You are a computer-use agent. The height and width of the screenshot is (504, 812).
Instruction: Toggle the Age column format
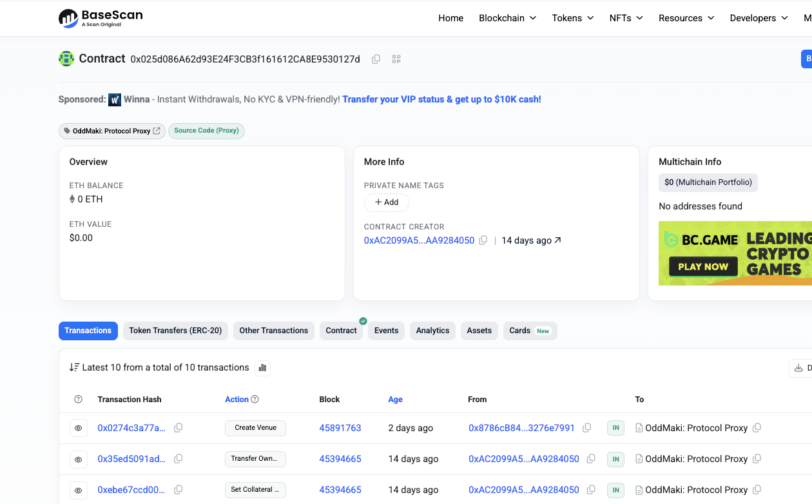coord(395,400)
